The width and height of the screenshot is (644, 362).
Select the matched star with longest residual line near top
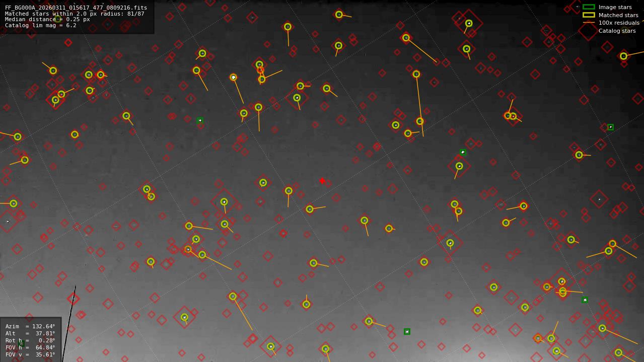(x=415, y=75)
